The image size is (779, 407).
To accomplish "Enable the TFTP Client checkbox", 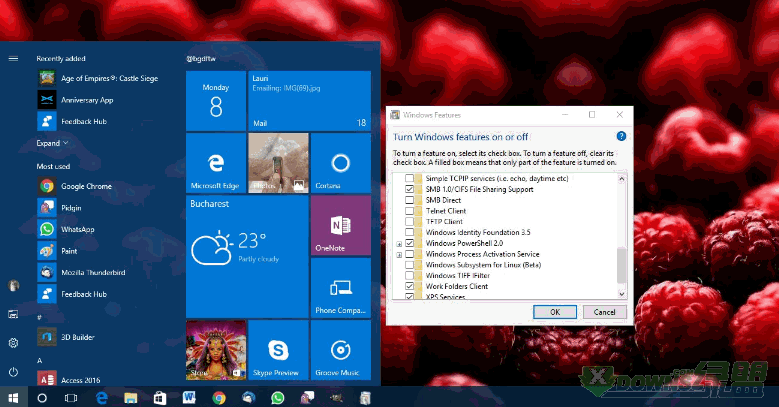I will click(409, 222).
